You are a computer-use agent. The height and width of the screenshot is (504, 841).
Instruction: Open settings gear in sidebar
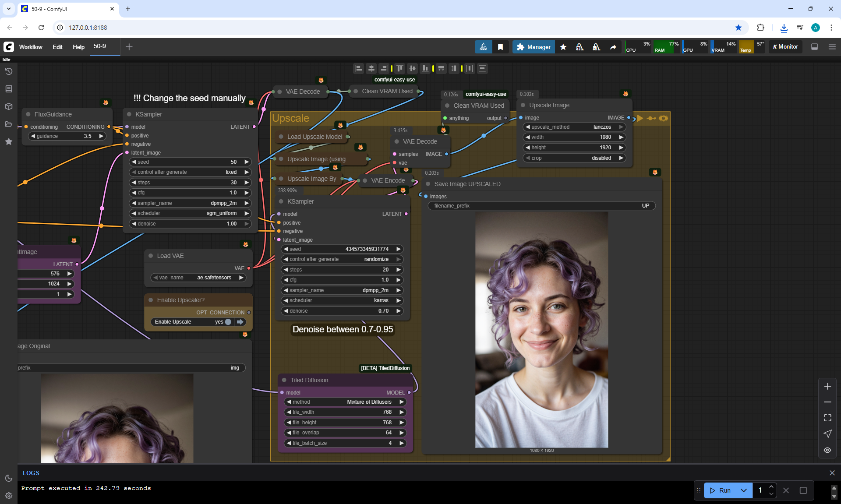point(8,496)
